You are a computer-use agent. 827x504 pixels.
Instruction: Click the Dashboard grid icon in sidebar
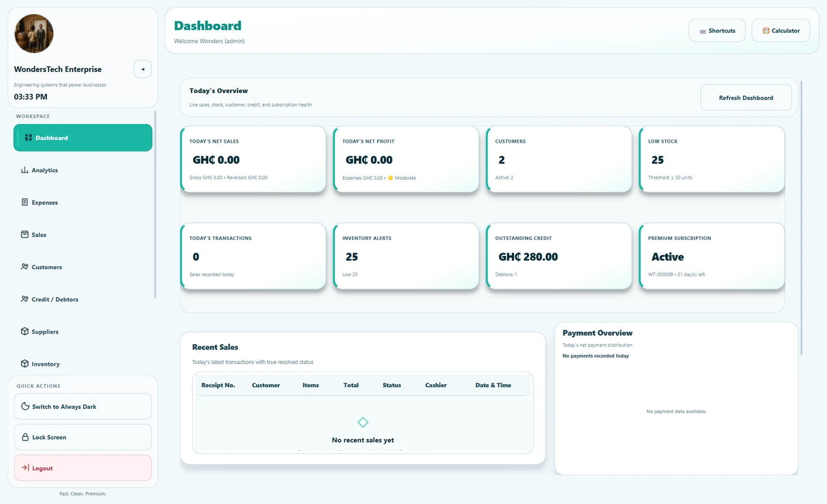(x=28, y=138)
